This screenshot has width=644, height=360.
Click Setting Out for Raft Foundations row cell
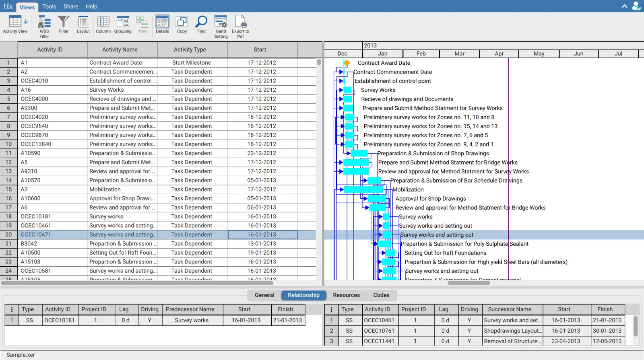point(123,253)
